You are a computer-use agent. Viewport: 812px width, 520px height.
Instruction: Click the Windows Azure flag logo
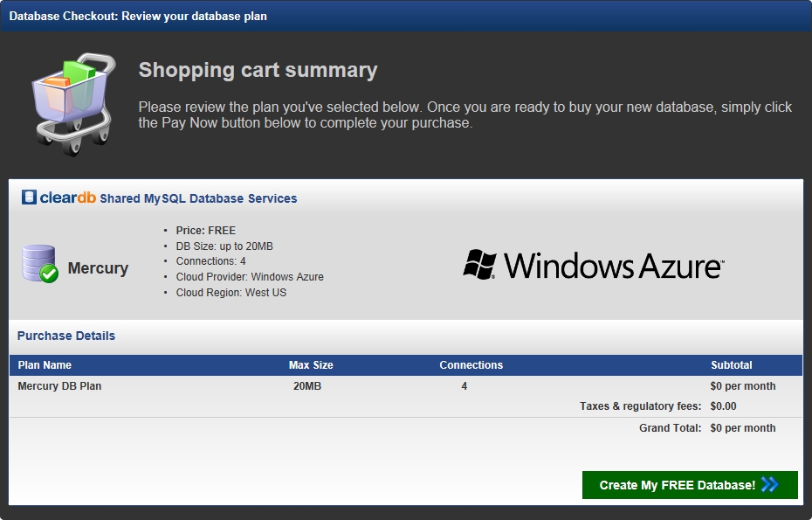479,265
